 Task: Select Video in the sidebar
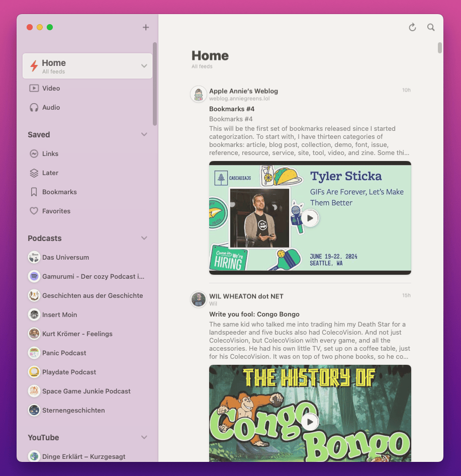(x=87, y=89)
